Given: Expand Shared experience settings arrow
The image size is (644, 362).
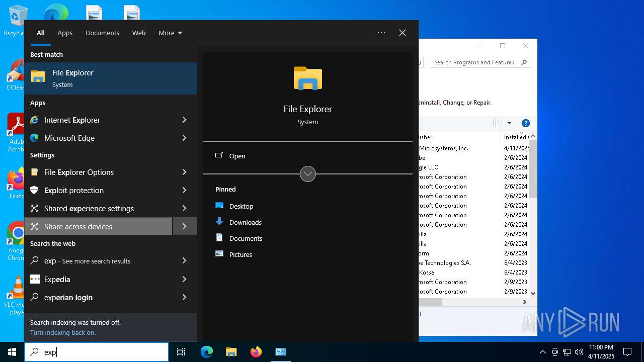Looking at the screenshot, I should pos(185,208).
